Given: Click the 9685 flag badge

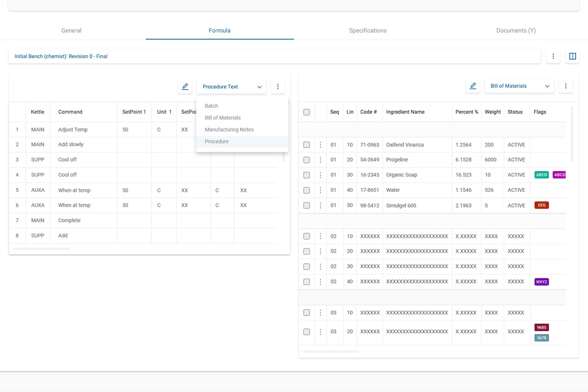Looking at the screenshot, I should click(542, 327).
